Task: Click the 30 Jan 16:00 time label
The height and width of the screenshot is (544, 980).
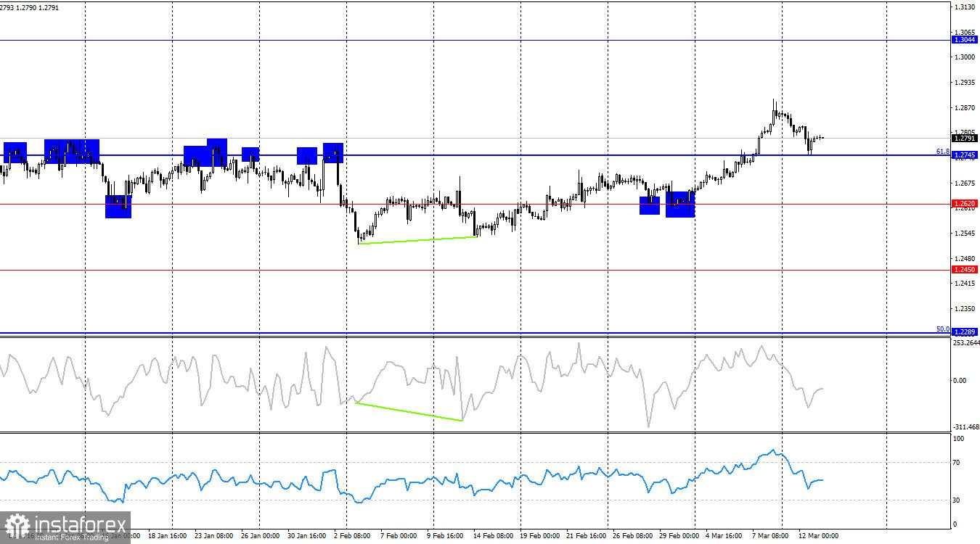Action: point(308,536)
